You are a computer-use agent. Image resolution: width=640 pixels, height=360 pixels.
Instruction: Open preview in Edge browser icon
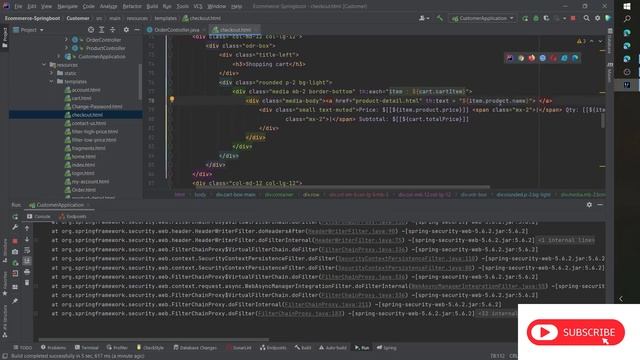point(575,58)
